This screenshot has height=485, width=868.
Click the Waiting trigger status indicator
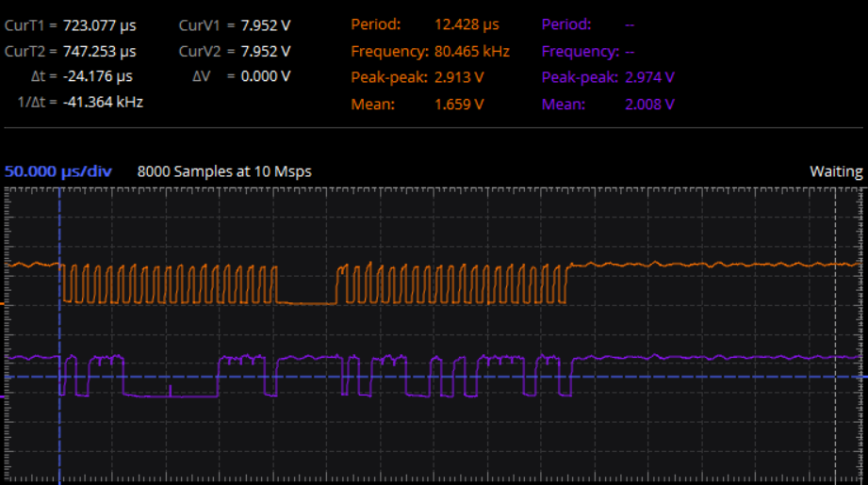pyautogui.click(x=836, y=171)
